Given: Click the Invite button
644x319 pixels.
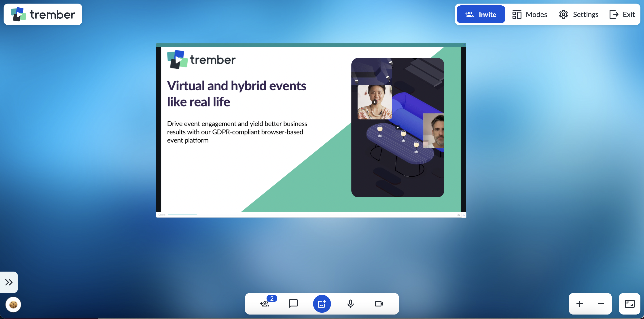Looking at the screenshot, I should coord(481,15).
